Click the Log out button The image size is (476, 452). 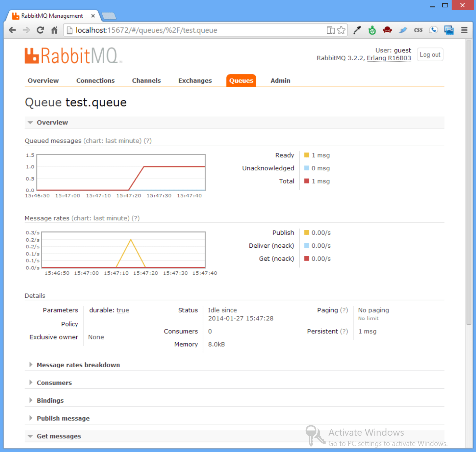[x=430, y=54]
